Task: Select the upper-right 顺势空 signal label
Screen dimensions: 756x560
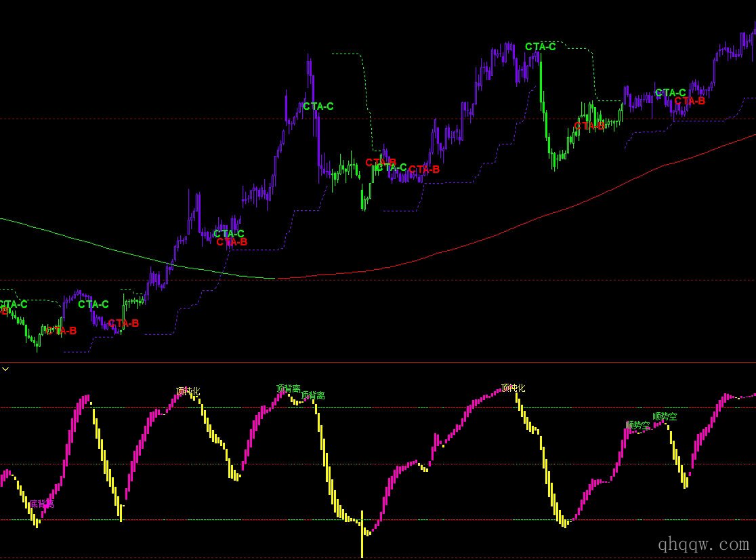Action: click(x=665, y=416)
